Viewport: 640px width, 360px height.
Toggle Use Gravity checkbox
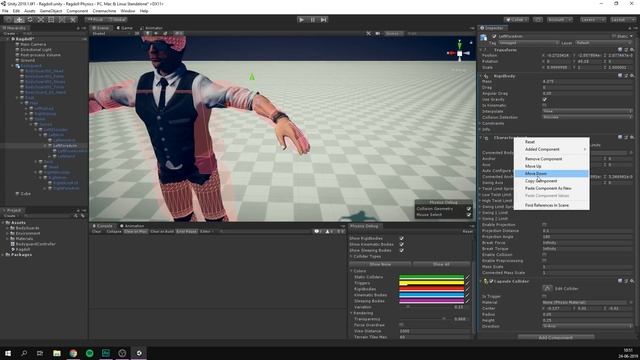coord(544,100)
